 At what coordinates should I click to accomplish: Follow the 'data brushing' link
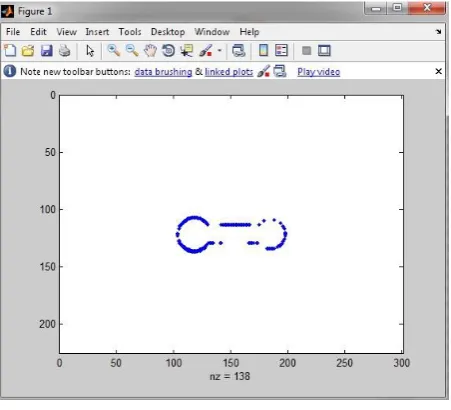163,72
